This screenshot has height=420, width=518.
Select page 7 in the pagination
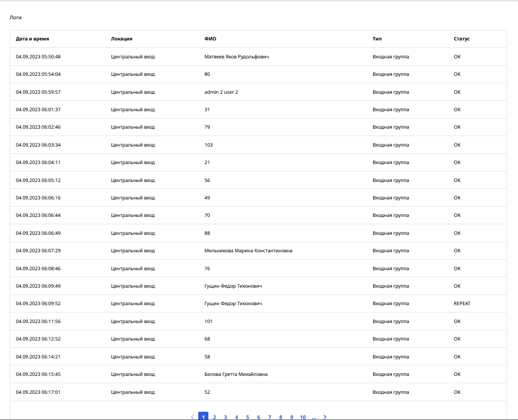270,417
